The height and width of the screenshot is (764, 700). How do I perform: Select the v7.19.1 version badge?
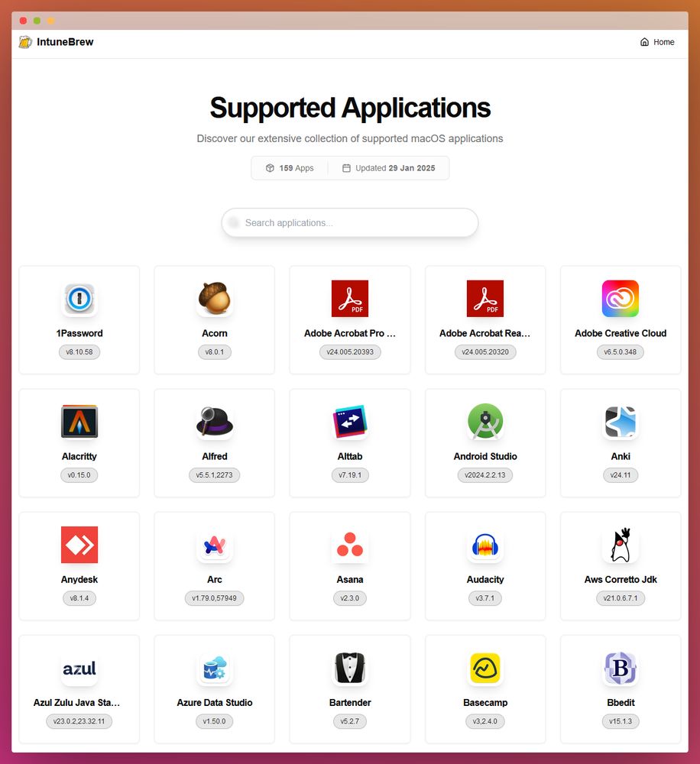pos(350,475)
